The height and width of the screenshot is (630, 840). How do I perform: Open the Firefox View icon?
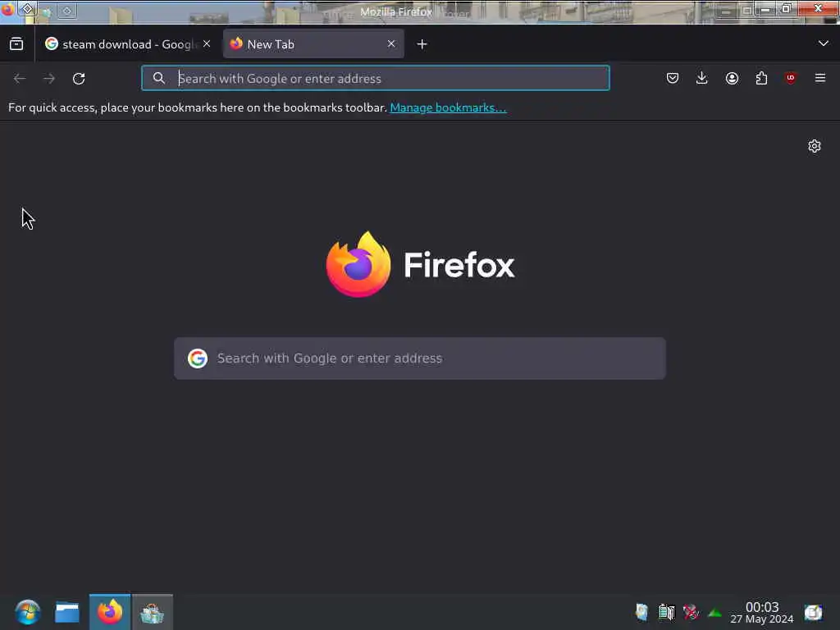(x=16, y=44)
